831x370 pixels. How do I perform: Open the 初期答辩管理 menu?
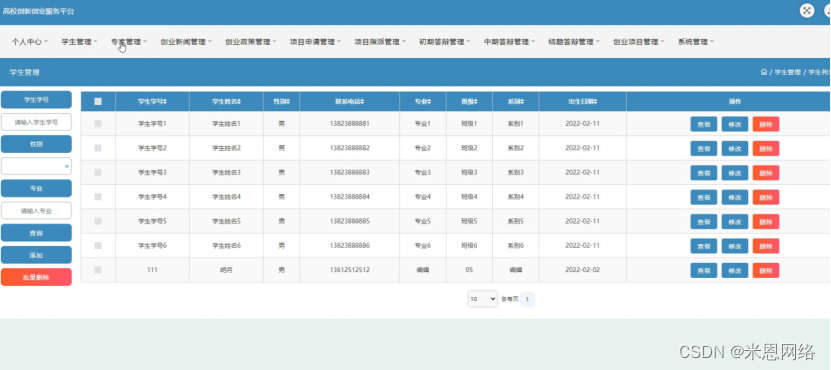pos(445,41)
